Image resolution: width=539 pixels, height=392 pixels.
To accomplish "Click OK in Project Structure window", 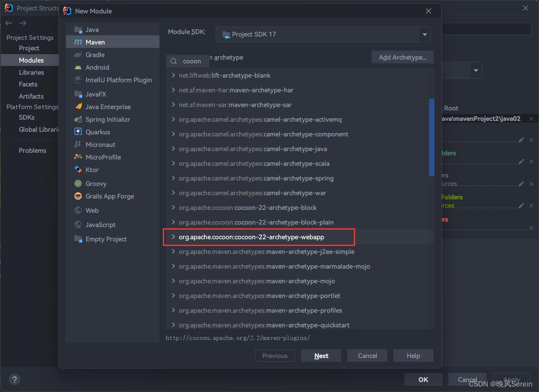I will 423,379.
